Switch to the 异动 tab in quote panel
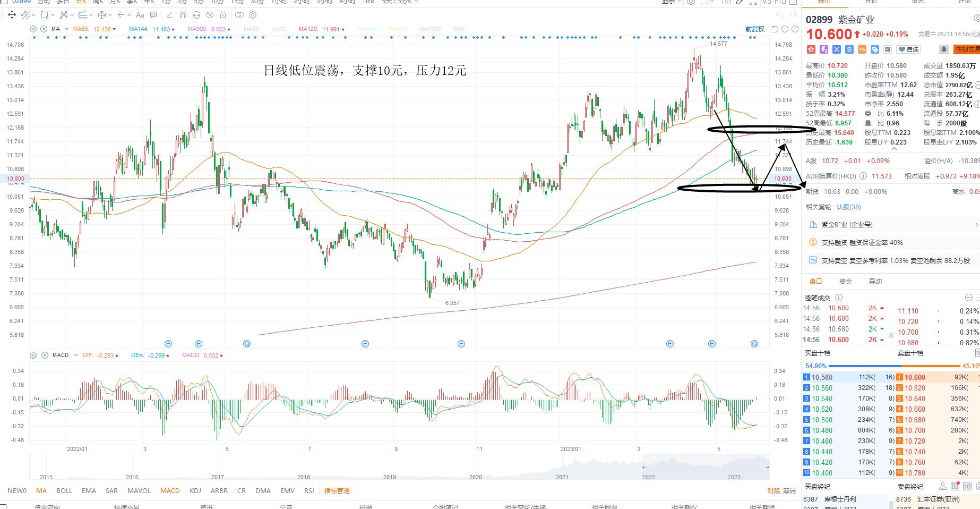Viewport: 980px width, 509px height. [875, 282]
